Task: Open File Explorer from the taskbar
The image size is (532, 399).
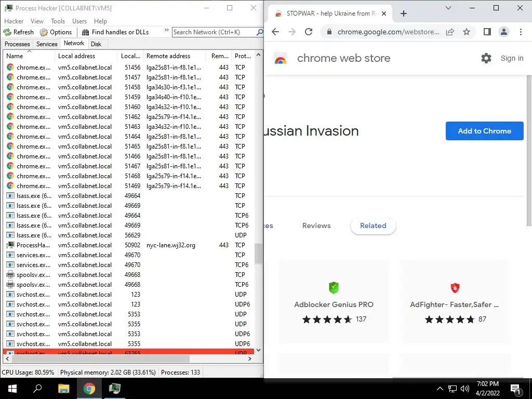Action: click(x=63, y=389)
